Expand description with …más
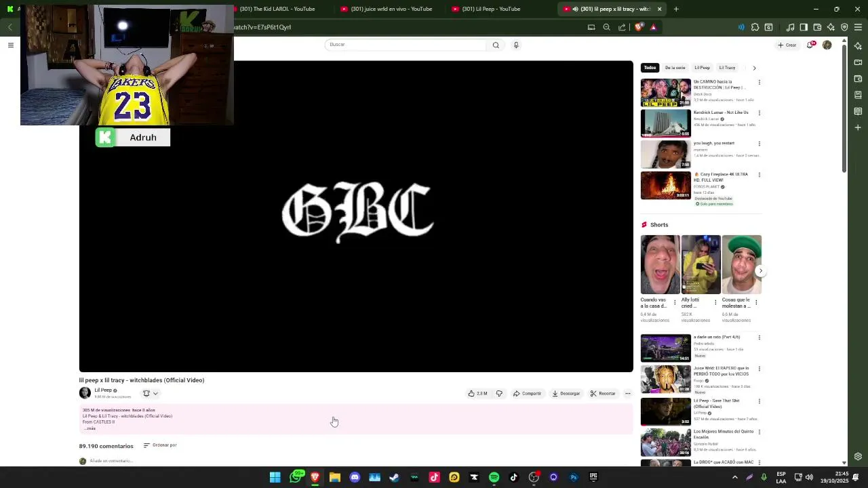Image resolution: width=868 pixels, height=488 pixels. [x=90, y=428]
